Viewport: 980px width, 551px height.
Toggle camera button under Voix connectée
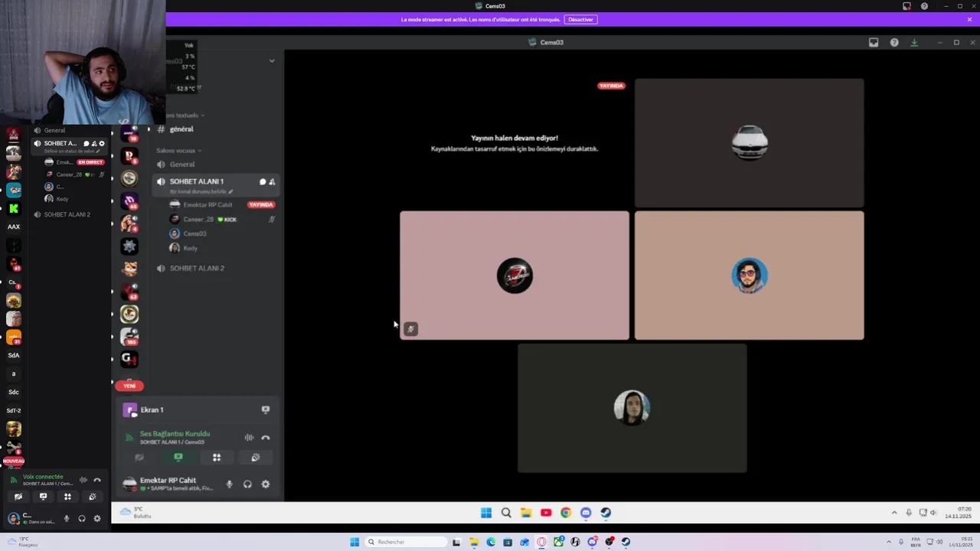tap(18, 497)
